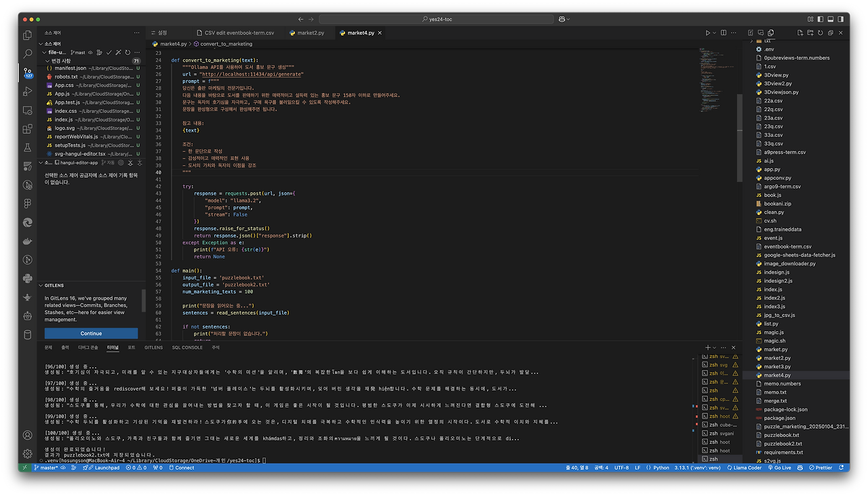Click the split editor right icon
868x496 pixels.
pos(725,33)
